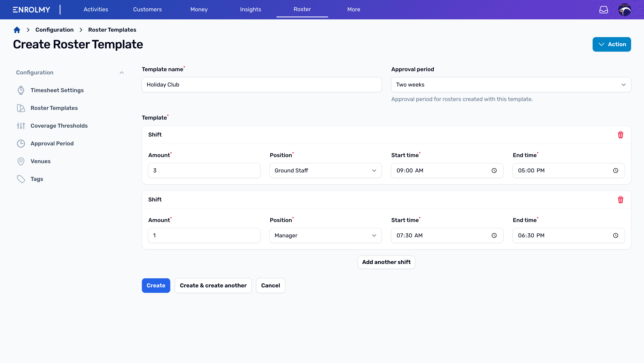The height and width of the screenshot is (363, 644).
Task: Click the Cancel link
Action: tap(270, 286)
